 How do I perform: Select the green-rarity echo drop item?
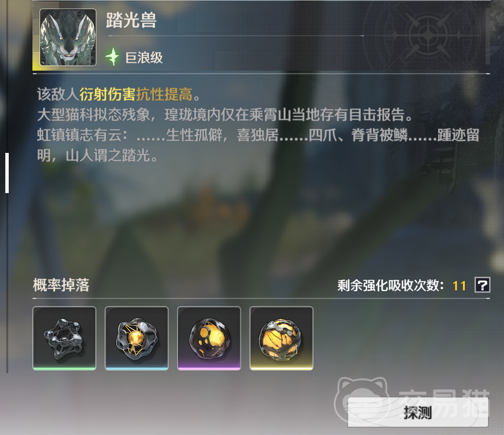click(x=64, y=338)
